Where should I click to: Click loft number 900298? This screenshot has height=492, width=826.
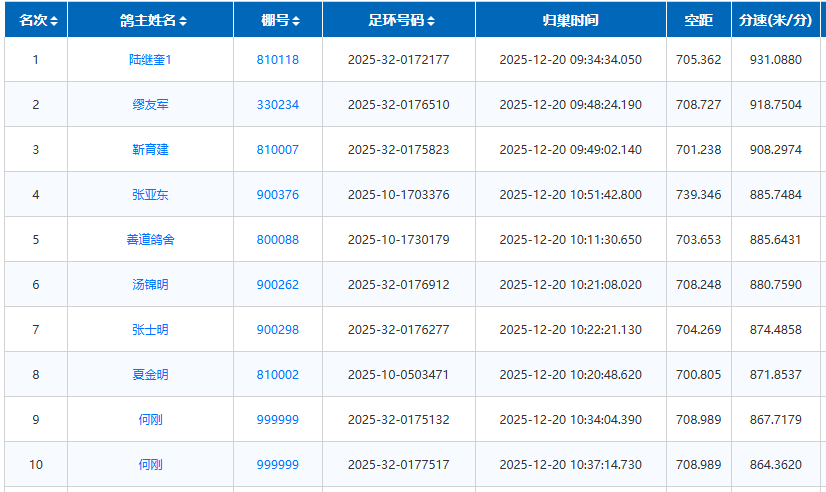tap(277, 330)
